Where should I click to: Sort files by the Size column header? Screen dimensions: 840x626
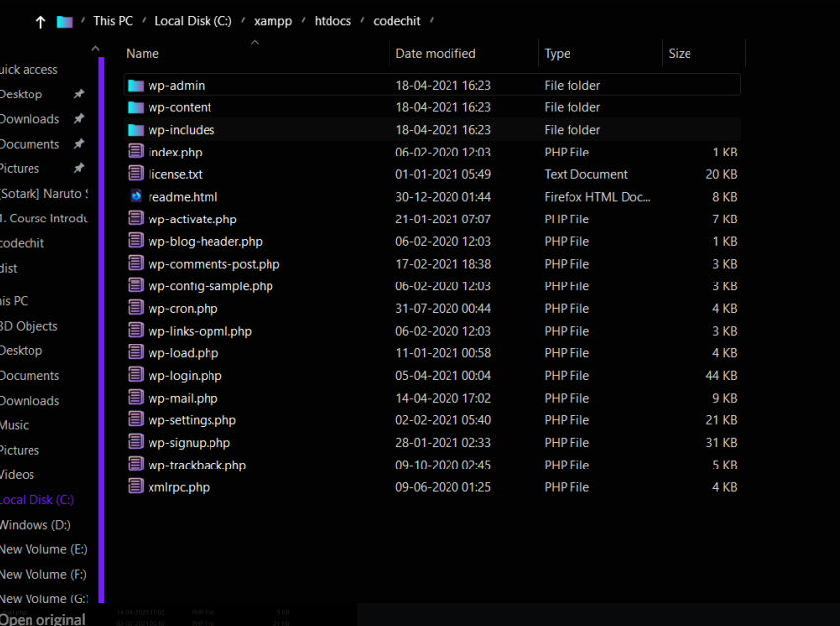pos(680,53)
